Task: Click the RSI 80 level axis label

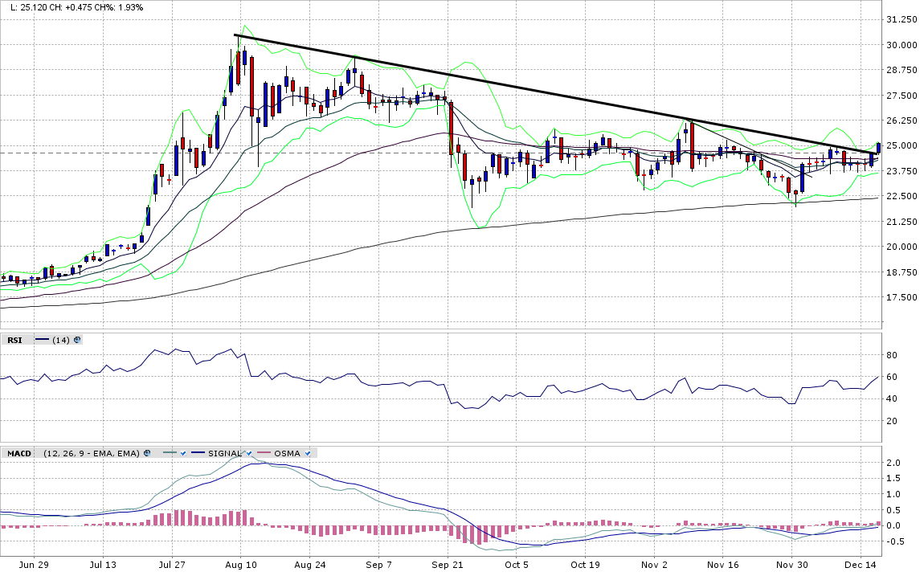Action: [892, 355]
